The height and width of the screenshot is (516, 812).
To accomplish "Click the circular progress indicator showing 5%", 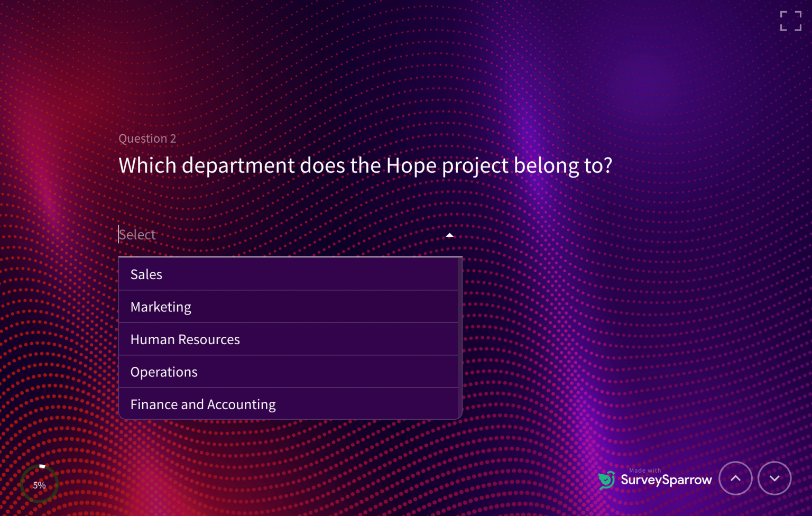I will click(x=39, y=483).
